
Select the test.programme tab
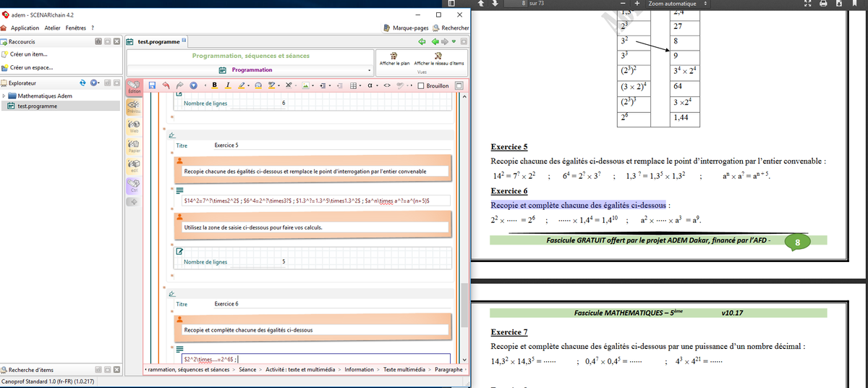pyautogui.click(x=157, y=41)
